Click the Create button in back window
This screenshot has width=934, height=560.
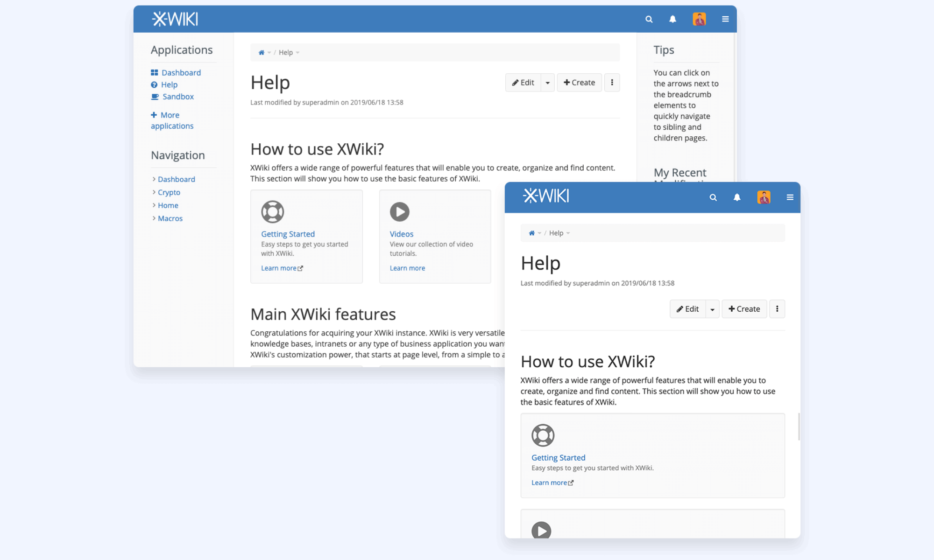click(579, 83)
